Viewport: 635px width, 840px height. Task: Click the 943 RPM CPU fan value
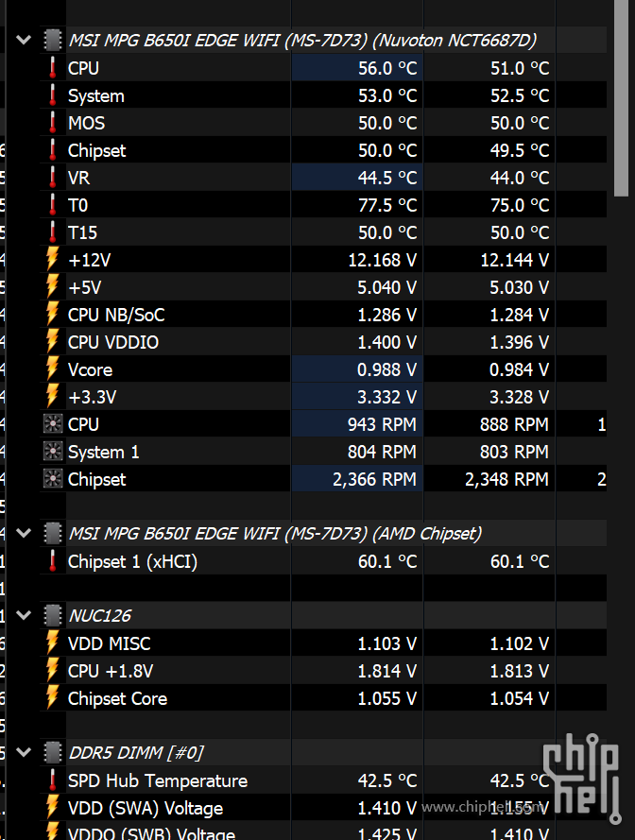382,425
